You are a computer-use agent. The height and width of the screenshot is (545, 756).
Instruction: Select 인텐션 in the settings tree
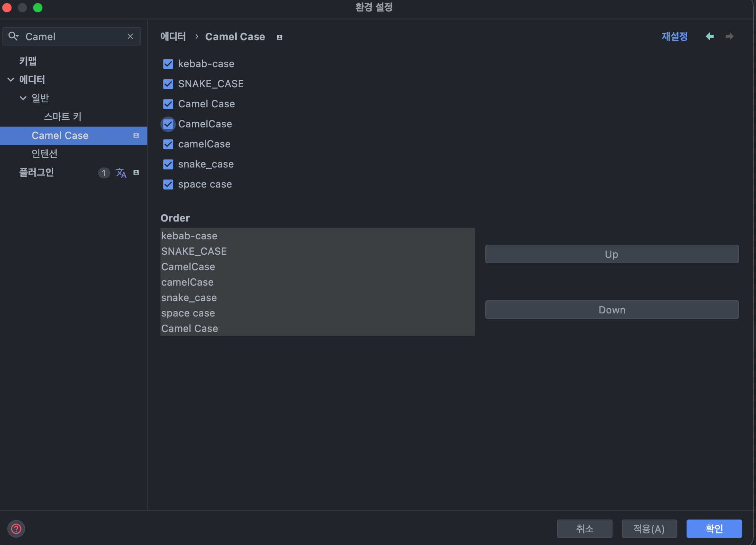coord(44,154)
